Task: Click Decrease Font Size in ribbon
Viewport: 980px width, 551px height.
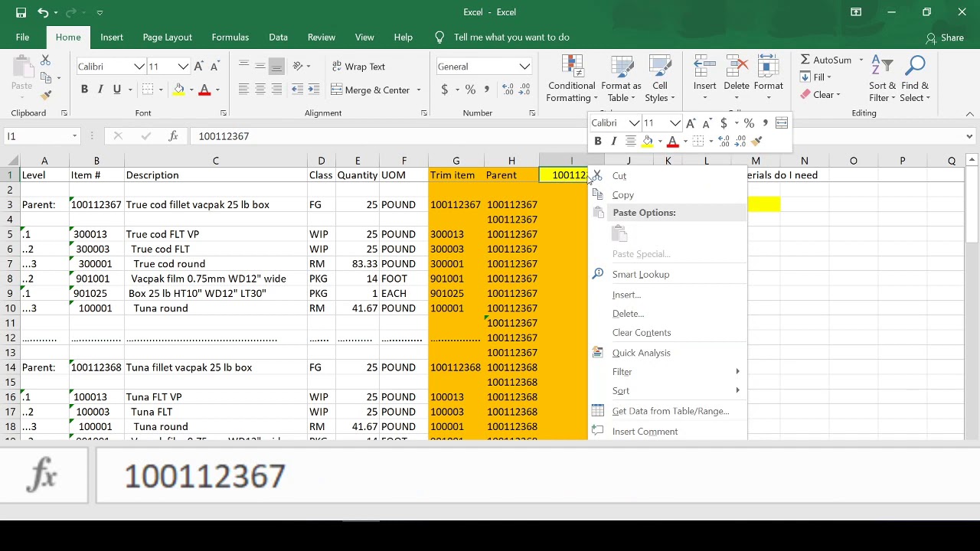Action: [216, 67]
